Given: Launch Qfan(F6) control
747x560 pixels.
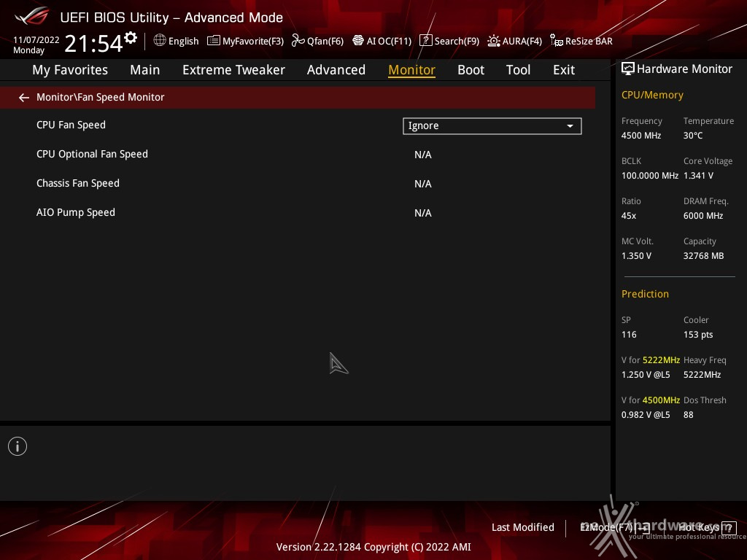Looking at the screenshot, I should click(325, 41).
